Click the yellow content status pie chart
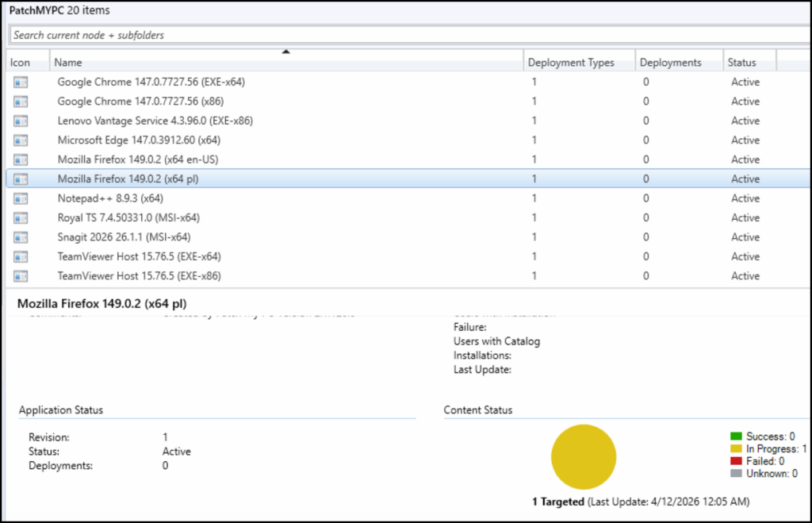The height and width of the screenshot is (523, 812). tap(584, 456)
